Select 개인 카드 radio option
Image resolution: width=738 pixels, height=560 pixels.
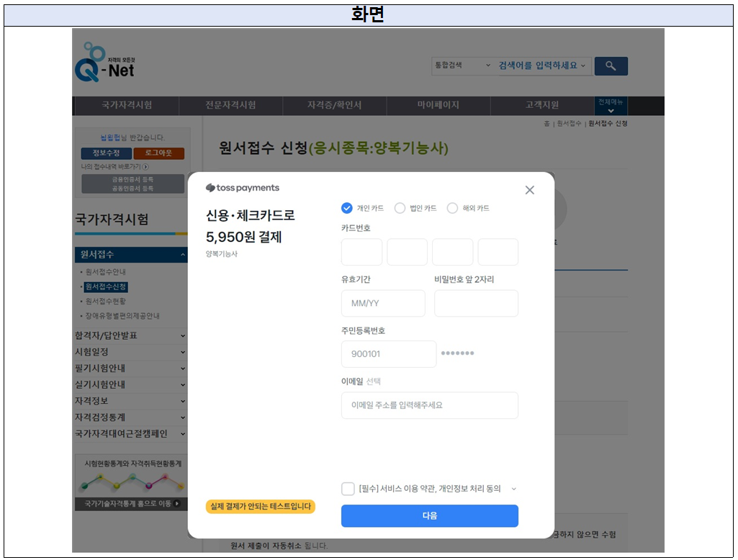(347, 208)
